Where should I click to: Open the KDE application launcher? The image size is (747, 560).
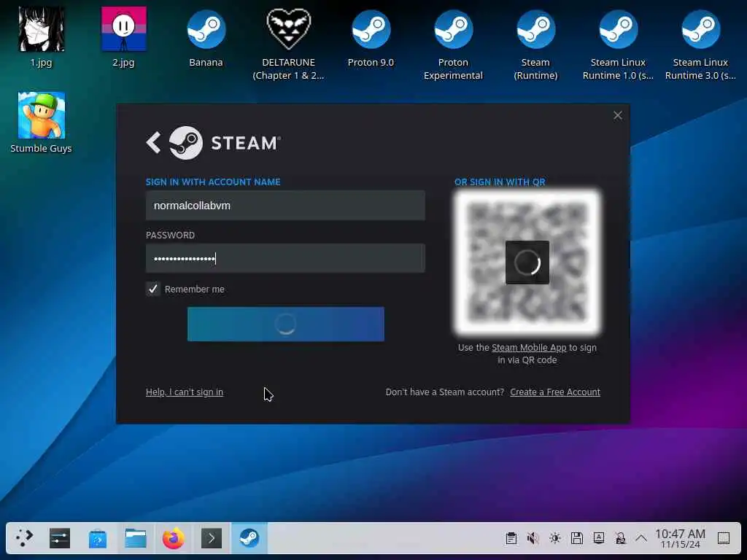point(24,538)
